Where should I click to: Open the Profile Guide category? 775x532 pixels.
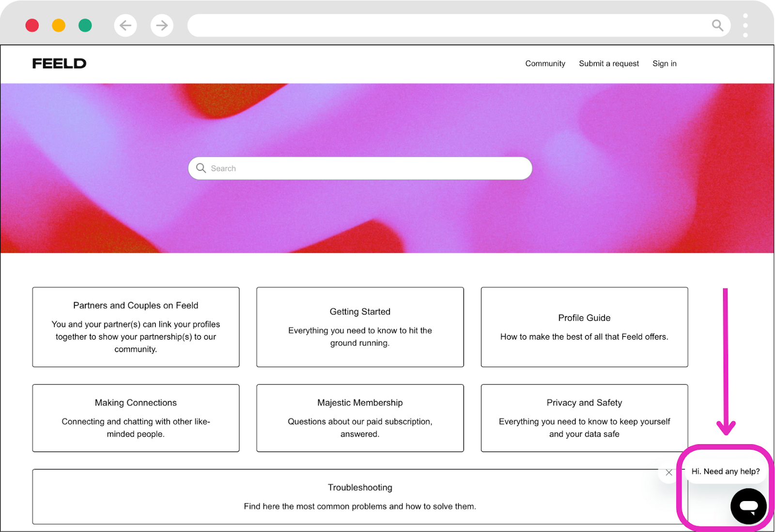pos(584,327)
